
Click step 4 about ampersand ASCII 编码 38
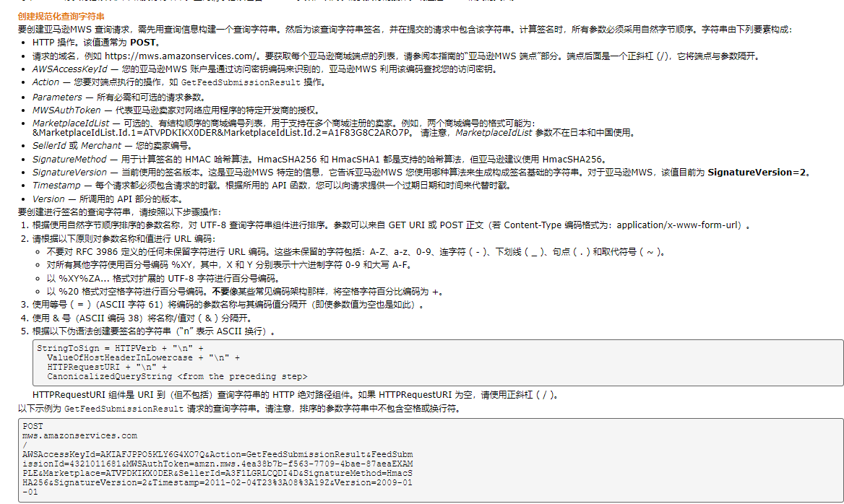142,318
